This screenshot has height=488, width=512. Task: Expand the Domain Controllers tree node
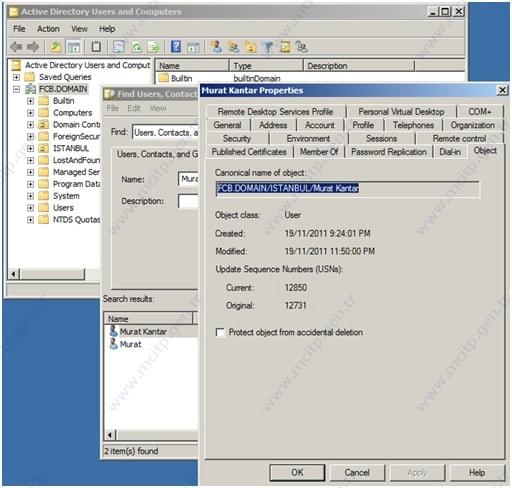[30, 125]
